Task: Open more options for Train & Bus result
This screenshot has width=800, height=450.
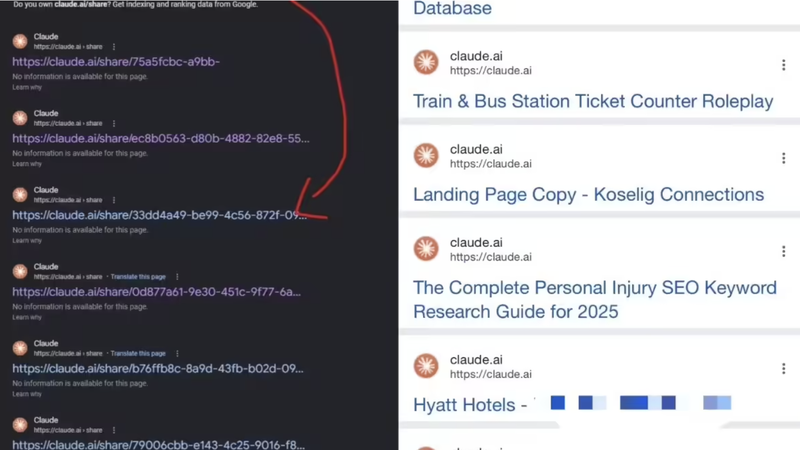Action: pos(784,65)
